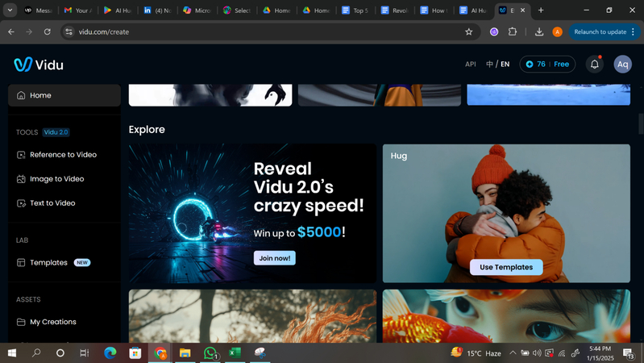Click the Text to Video icon
The width and height of the screenshot is (644, 363).
point(21,203)
